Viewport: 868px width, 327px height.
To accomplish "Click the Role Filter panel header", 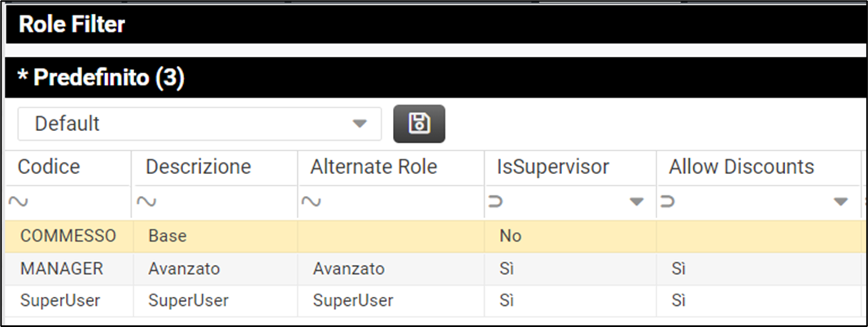I will (x=72, y=24).
